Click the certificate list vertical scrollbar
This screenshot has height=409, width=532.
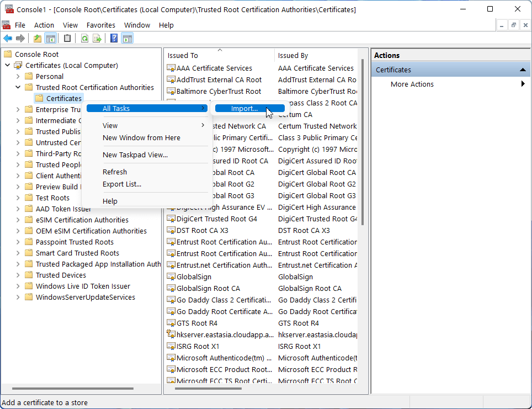click(x=363, y=142)
